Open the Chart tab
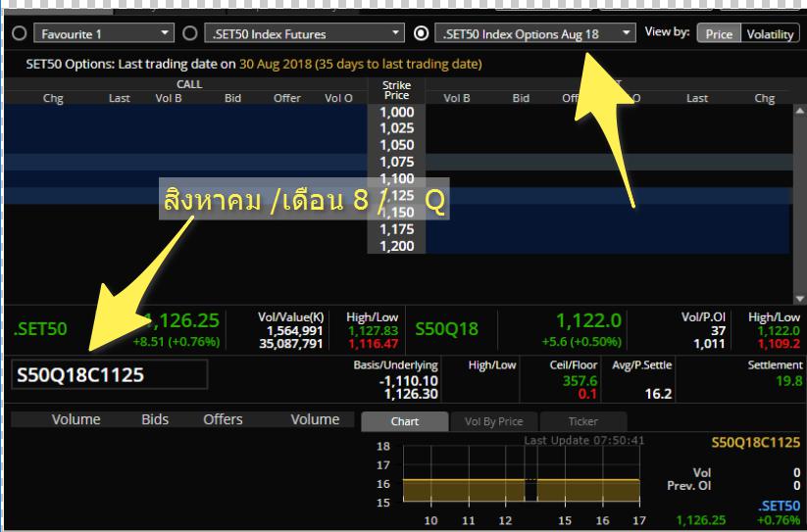 coord(405,421)
